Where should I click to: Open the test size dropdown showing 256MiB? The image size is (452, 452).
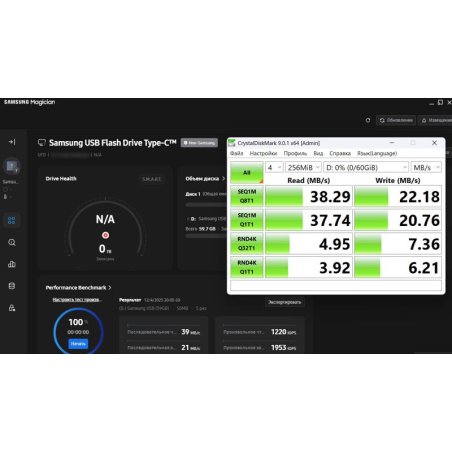pos(303,167)
